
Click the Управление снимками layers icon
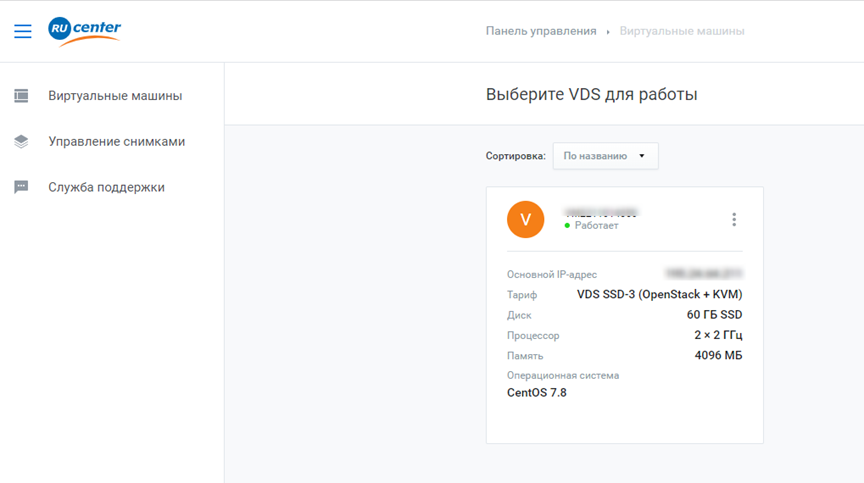pos(21,142)
